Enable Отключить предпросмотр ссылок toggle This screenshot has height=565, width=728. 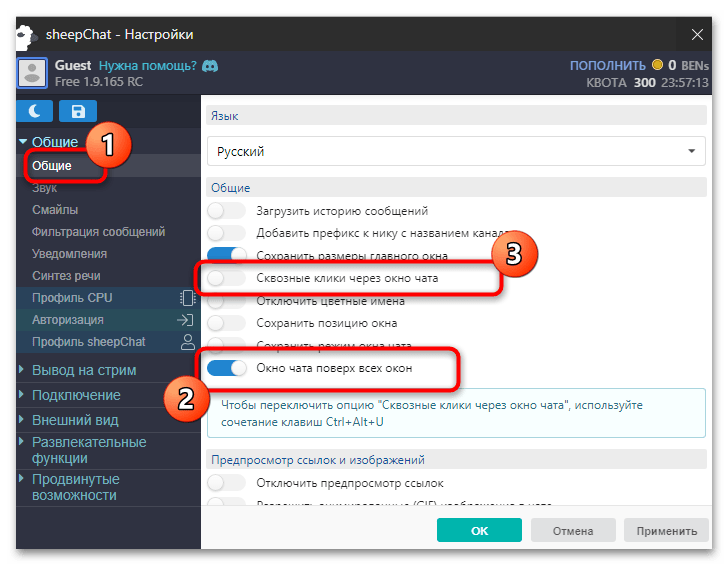pyautogui.click(x=227, y=483)
